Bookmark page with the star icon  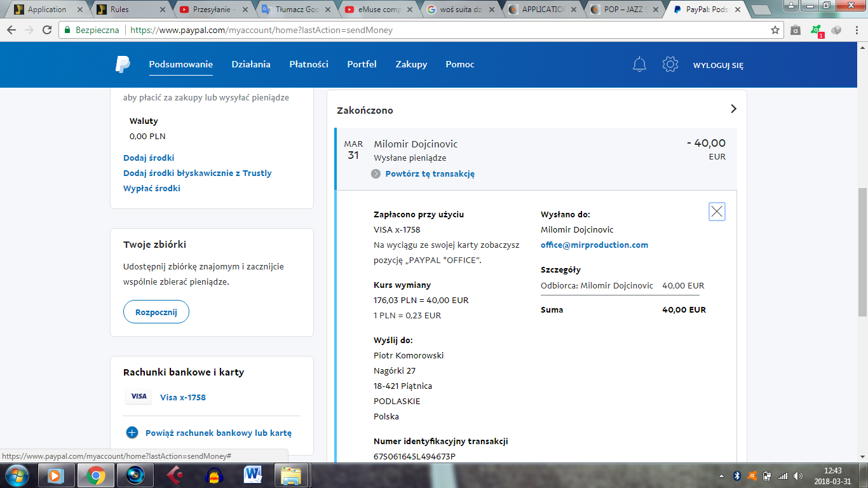click(x=775, y=30)
